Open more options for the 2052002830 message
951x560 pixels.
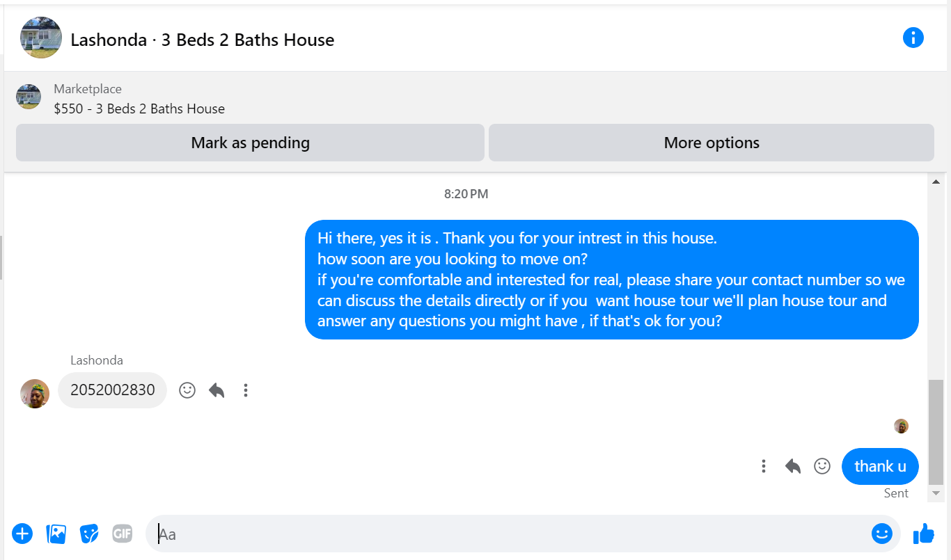pyautogui.click(x=246, y=390)
